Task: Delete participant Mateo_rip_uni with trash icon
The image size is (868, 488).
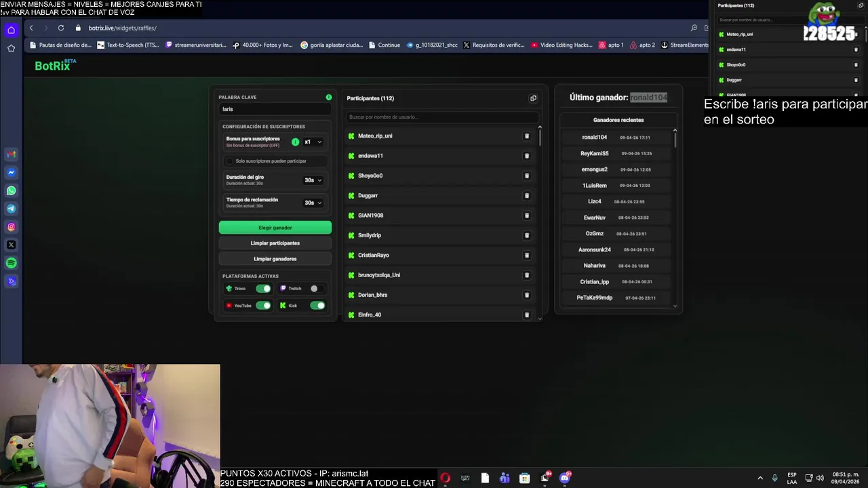Action: coord(526,136)
